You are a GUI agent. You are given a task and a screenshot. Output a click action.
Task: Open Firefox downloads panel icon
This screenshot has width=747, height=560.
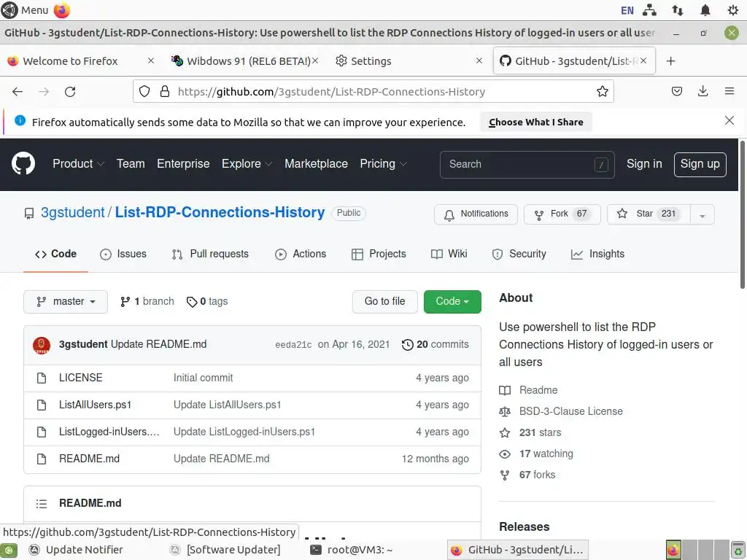point(703,91)
